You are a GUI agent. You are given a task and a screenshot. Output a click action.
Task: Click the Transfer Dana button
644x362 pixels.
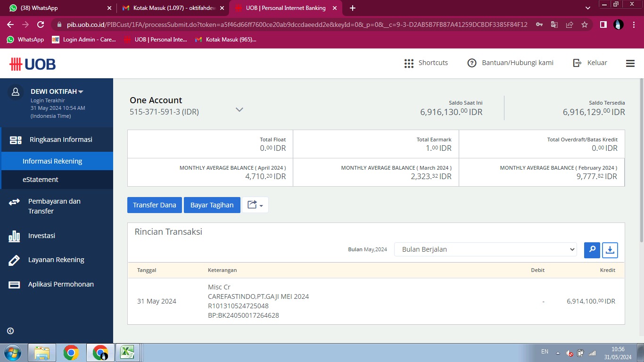[x=155, y=205]
